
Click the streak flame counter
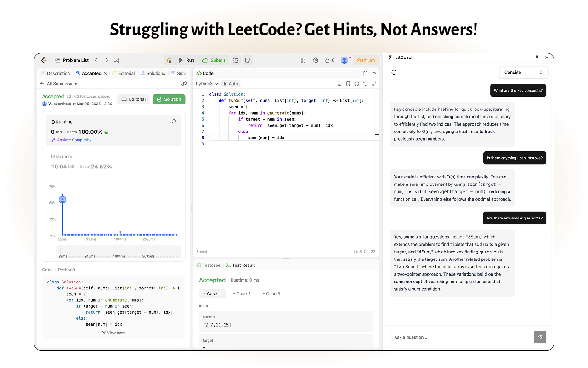pyautogui.click(x=330, y=60)
